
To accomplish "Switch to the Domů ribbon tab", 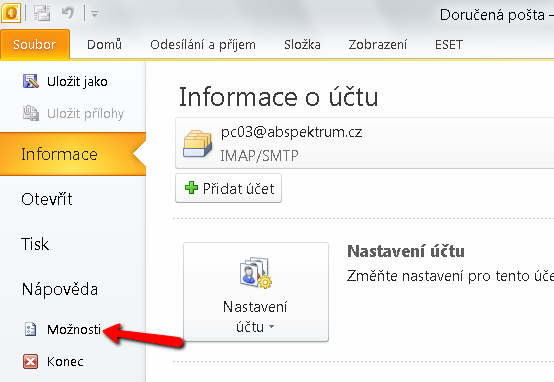I will coord(105,45).
